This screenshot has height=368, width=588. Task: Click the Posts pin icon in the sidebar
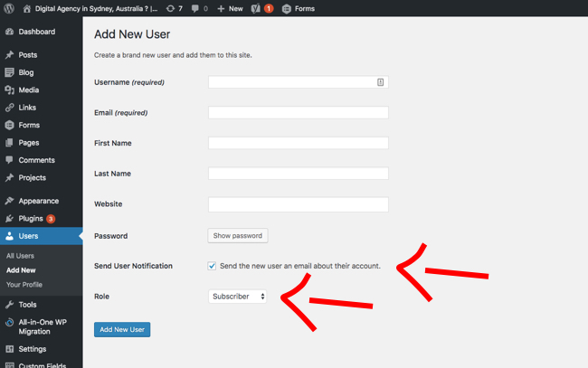click(10, 55)
